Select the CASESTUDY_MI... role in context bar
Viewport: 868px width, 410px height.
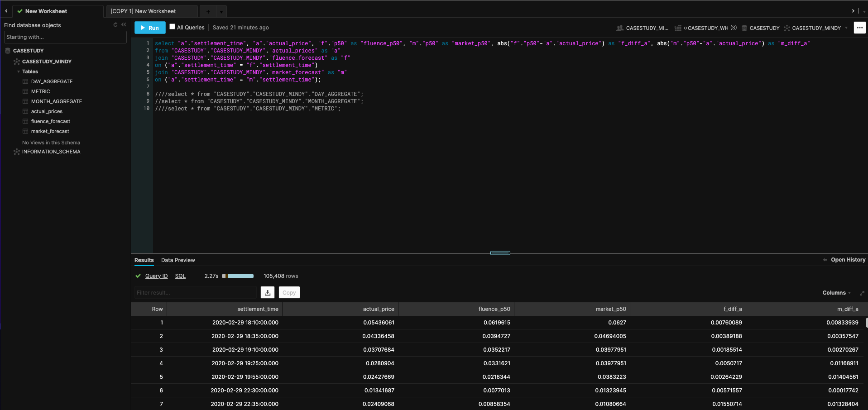(x=647, y=28)
